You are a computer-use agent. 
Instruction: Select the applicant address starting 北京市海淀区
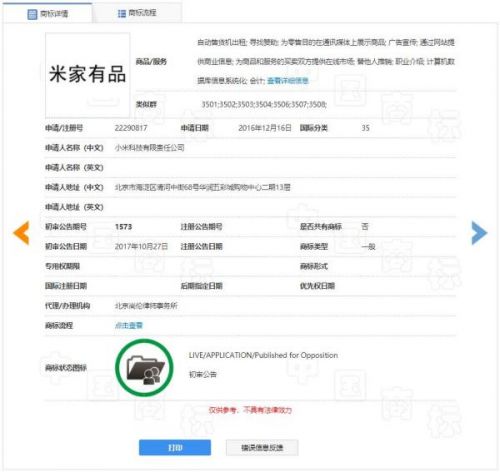tap(203, 187)
